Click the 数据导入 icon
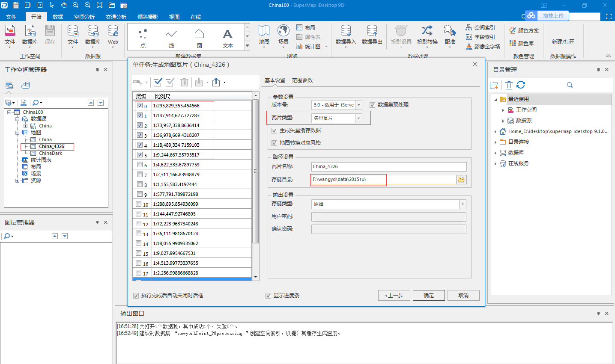Screen dimensions: 615x364 tap(346, 31)
